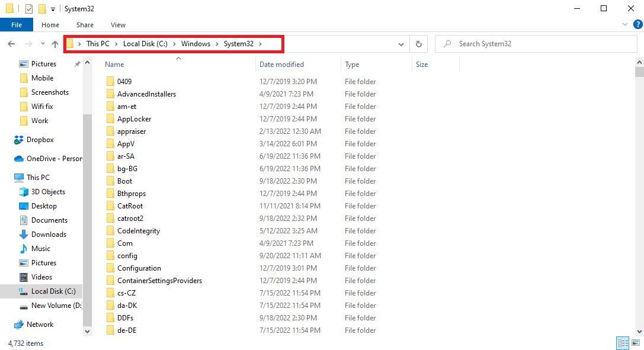Select Network in navigation pane
This screenshot has height=350, width=644.
tap(40, 324)
